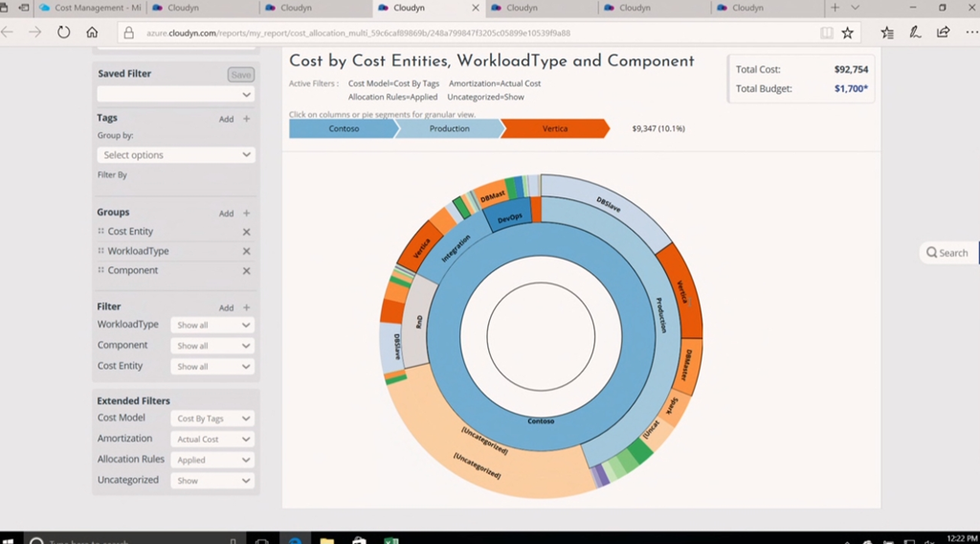Remove the Cost Entity group
The image size is (980, 544).
[246, 232]
